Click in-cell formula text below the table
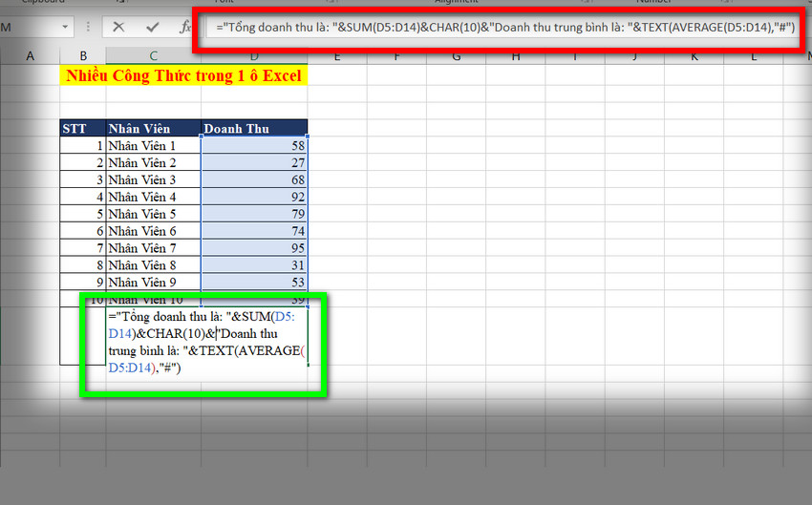Viewport: 812px width, 505px height. pos(207,342)
